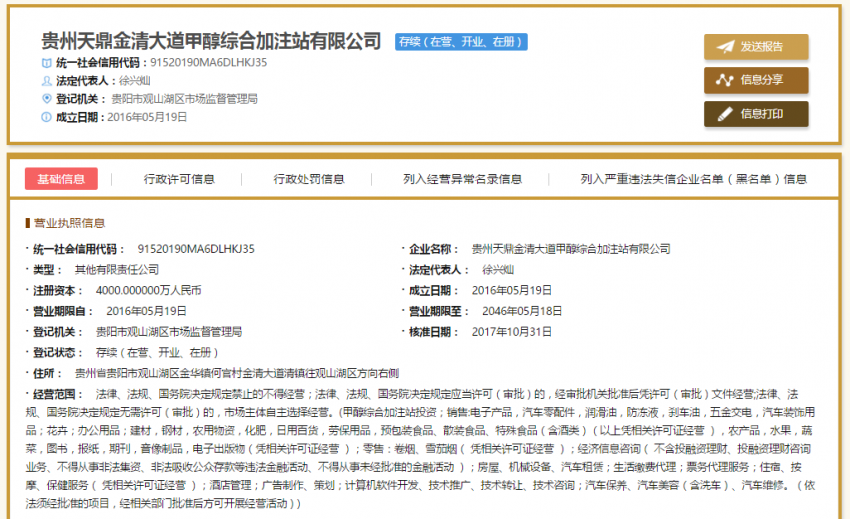
Task: Click the person icon beside 法定代表人
Action: point(47,81)
